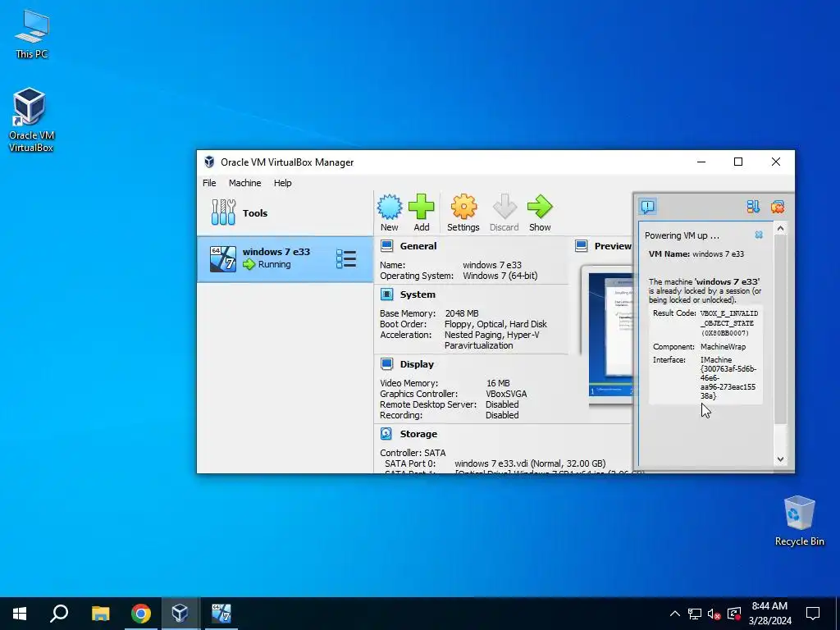The height and width of the screenshot is (630, 840).
Task: Click the Remote Desktop Server Disabled value
Action: tap(502, 404)
